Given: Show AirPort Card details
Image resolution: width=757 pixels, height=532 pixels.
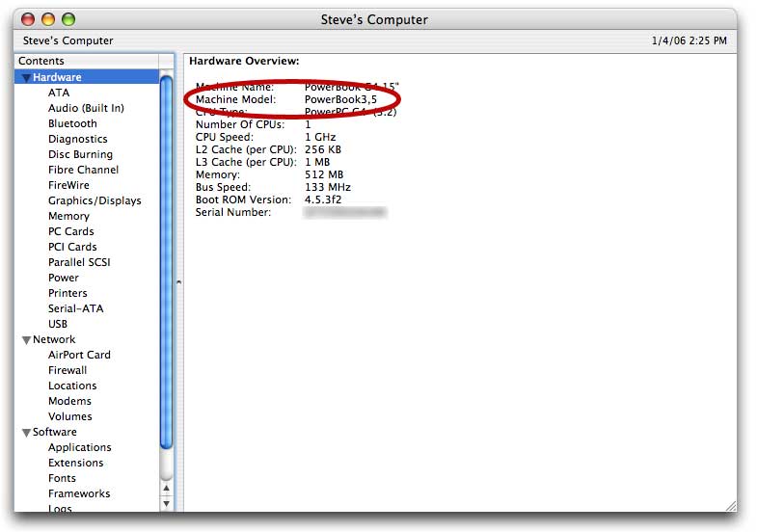Looking at the screenshot, I should pyautogui.click(x=79, y=355).
